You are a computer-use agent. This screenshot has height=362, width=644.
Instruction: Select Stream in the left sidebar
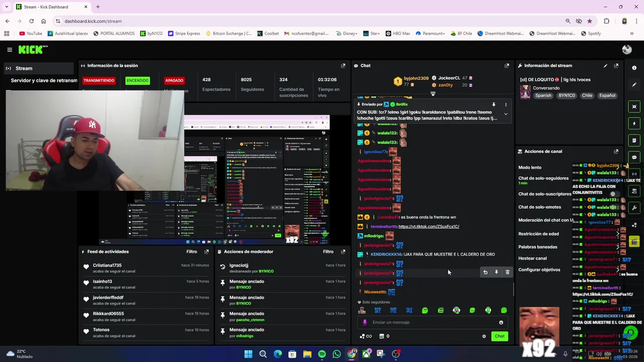click(39, 68)
